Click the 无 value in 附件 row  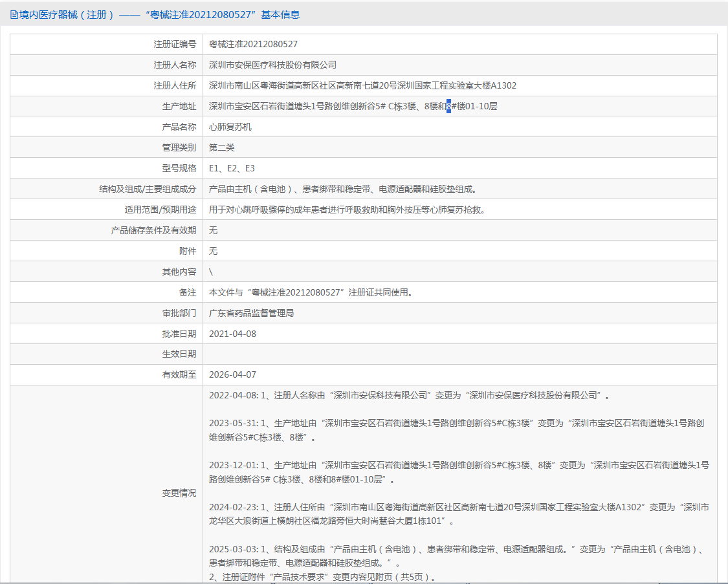click(213, 251)
